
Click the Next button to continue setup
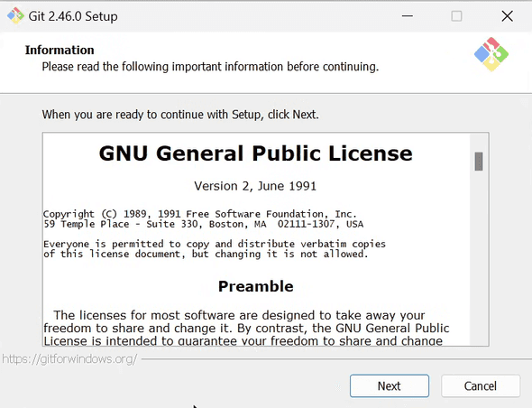390,386
